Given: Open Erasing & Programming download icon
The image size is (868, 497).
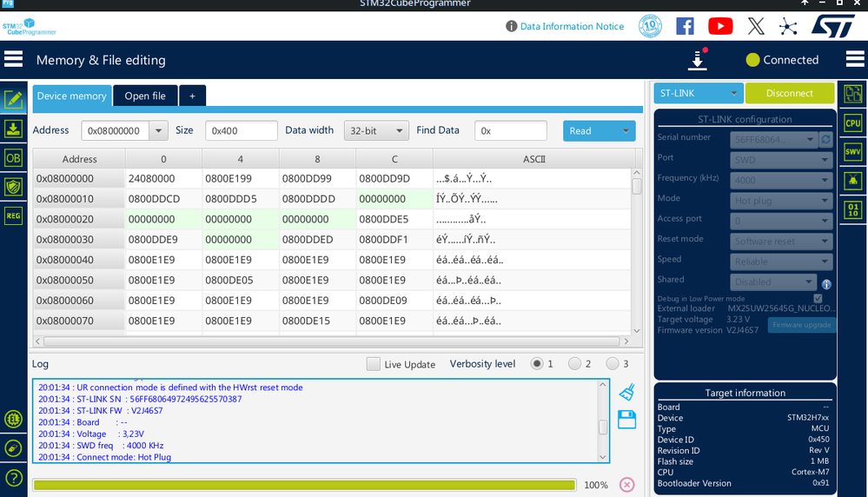Looking at the screenshot, I should pyautogui.click(x=13, y=129).
